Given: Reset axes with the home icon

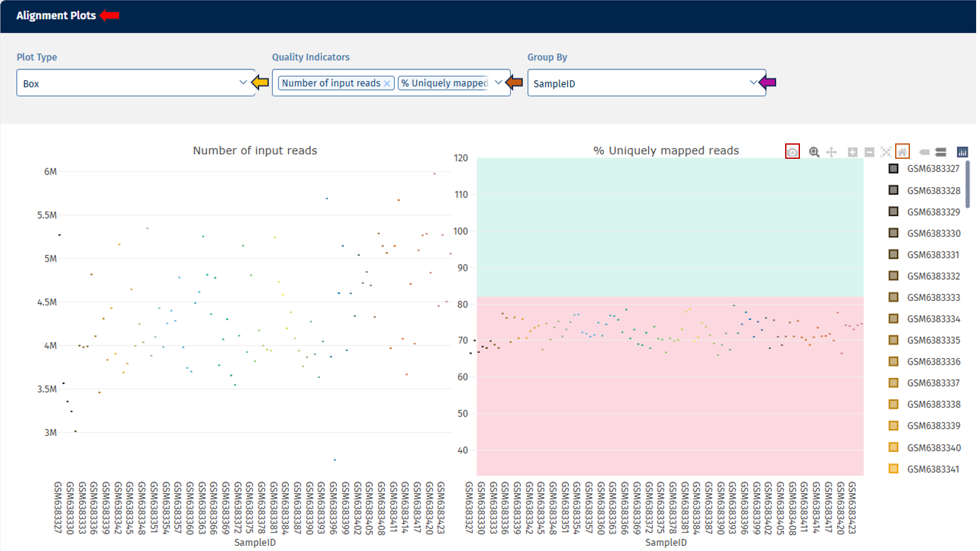Looking at the screenshot, I should [903, 152].
